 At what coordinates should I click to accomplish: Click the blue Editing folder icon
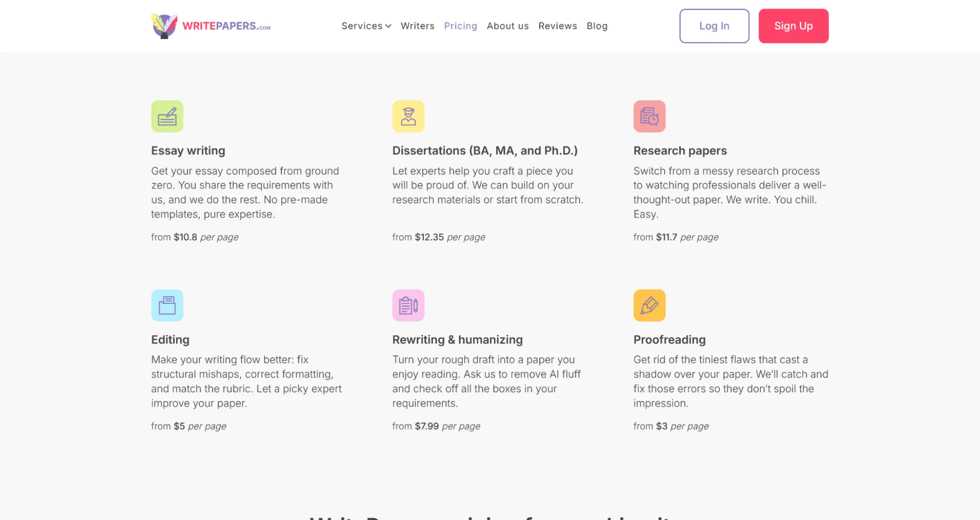167,305
